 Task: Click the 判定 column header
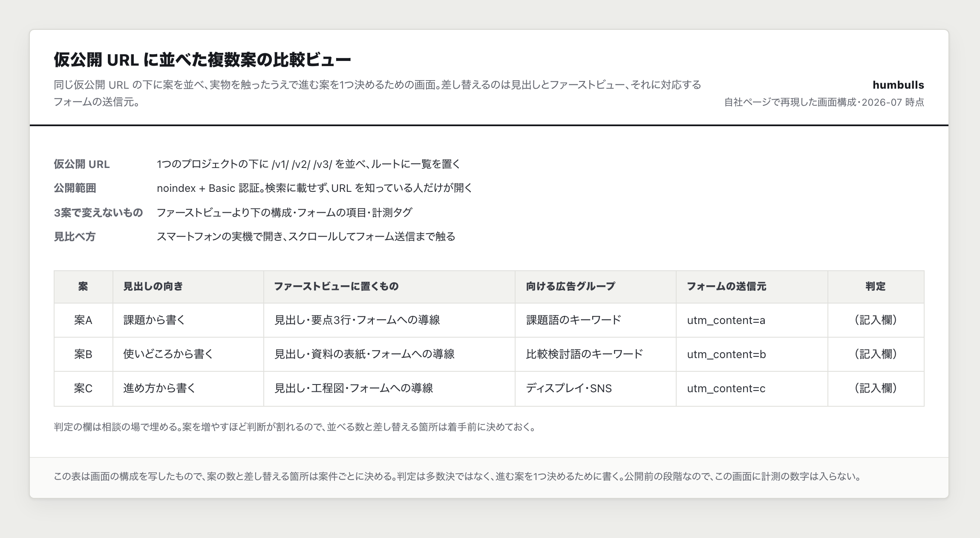point(876,286)
